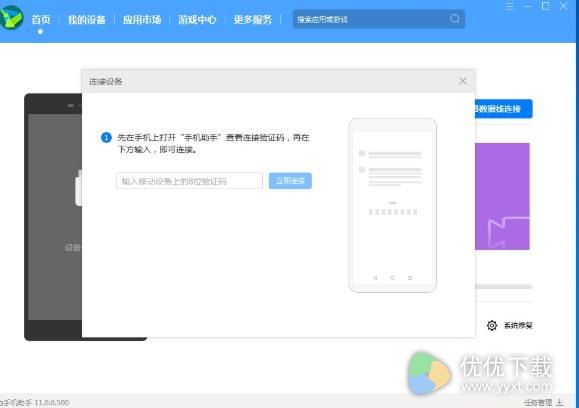Switch to the 首页 tab
Screen dimensions: 579x408
[41, 19]
